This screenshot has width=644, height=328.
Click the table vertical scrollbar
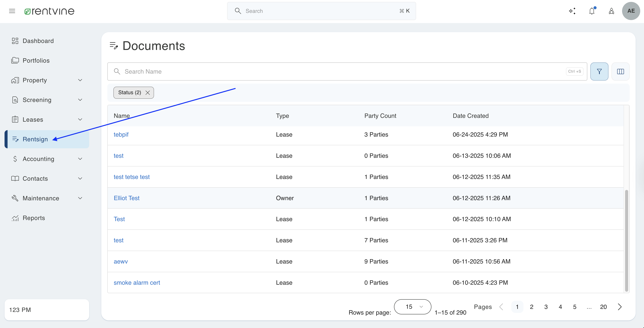[x=626, y=241]
